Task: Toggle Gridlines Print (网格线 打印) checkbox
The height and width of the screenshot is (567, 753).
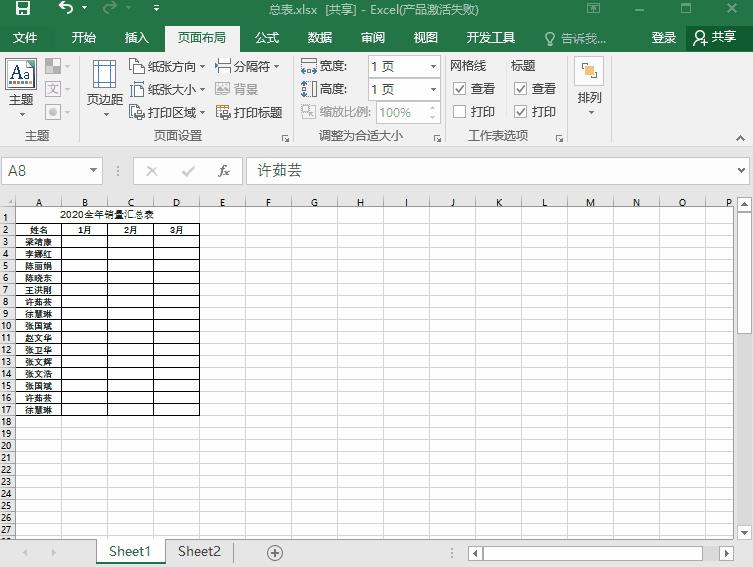Action: (x=460, y=111)
